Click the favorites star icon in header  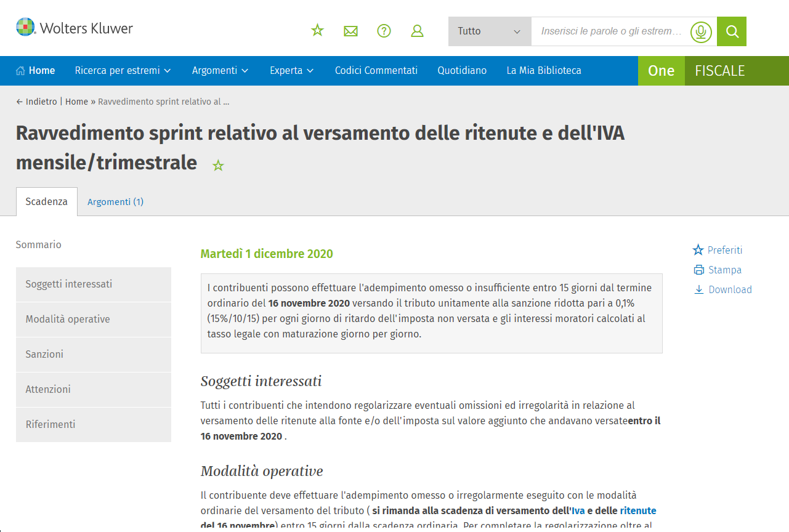(317, 31)
